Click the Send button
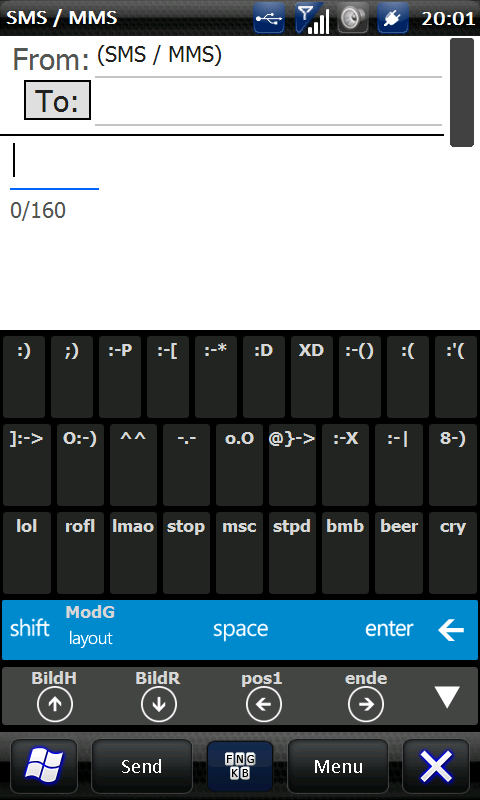 (x=141, y=766)
